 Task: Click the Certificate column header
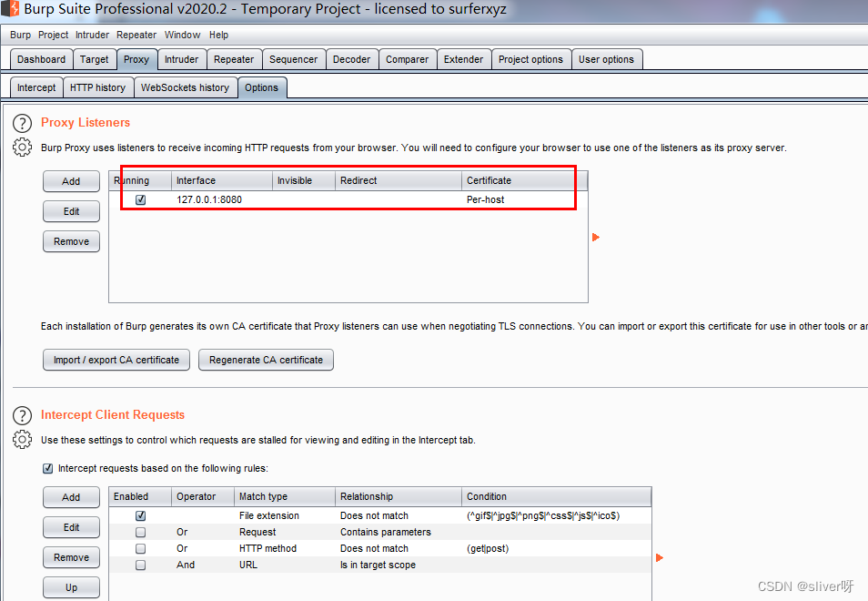pos(525,180)
